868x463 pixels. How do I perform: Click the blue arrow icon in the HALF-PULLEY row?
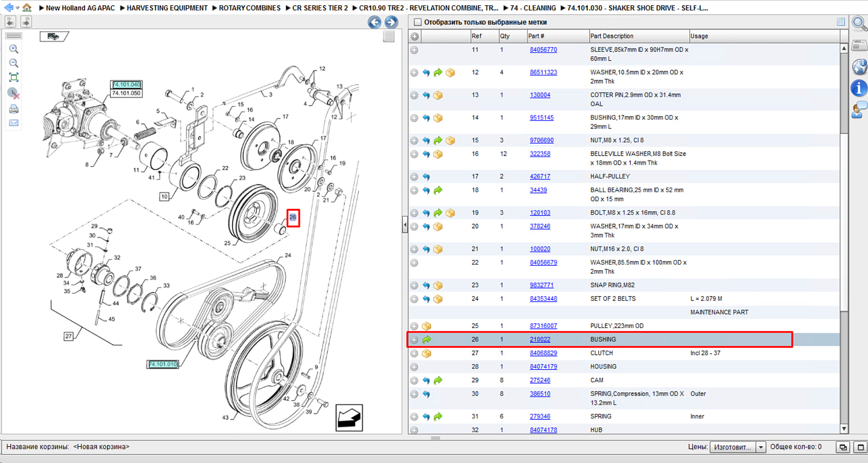pyautogui.click(x=426, y=177)
